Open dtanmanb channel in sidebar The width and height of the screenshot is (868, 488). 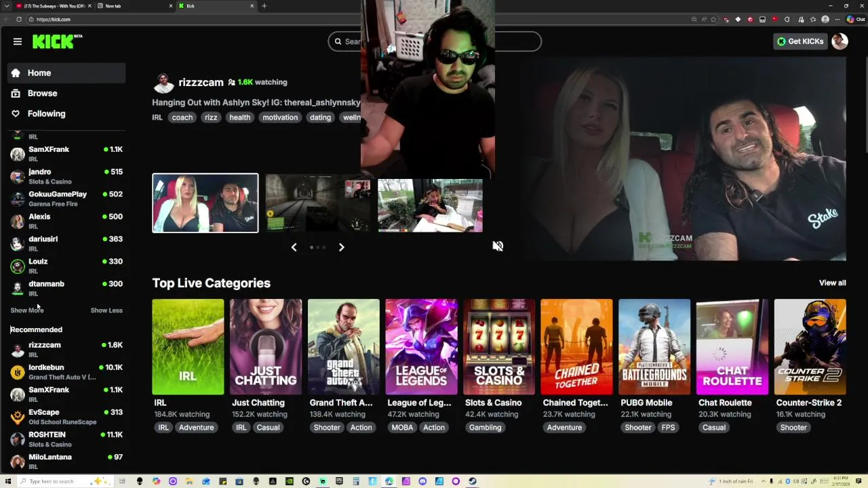pos(66,288)
